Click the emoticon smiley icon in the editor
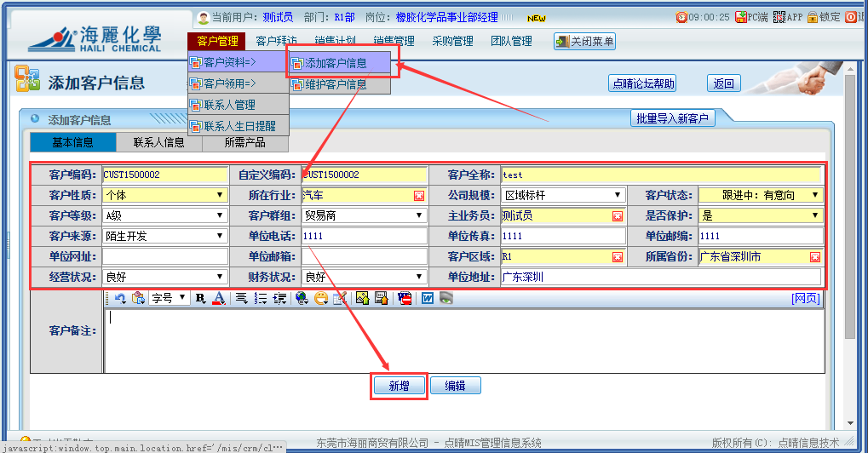Viewport: 868px width, 453px height. click(x=321, y=298)
